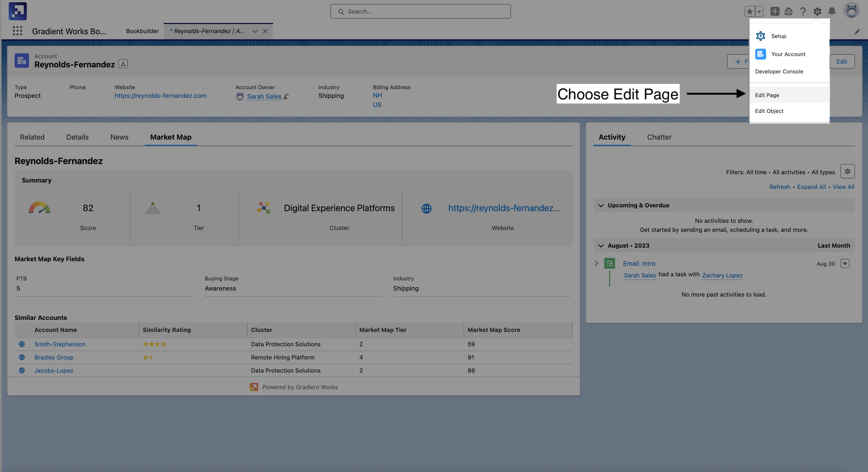
Task: Expand the Email: Intro activity item
Action: 596,263
